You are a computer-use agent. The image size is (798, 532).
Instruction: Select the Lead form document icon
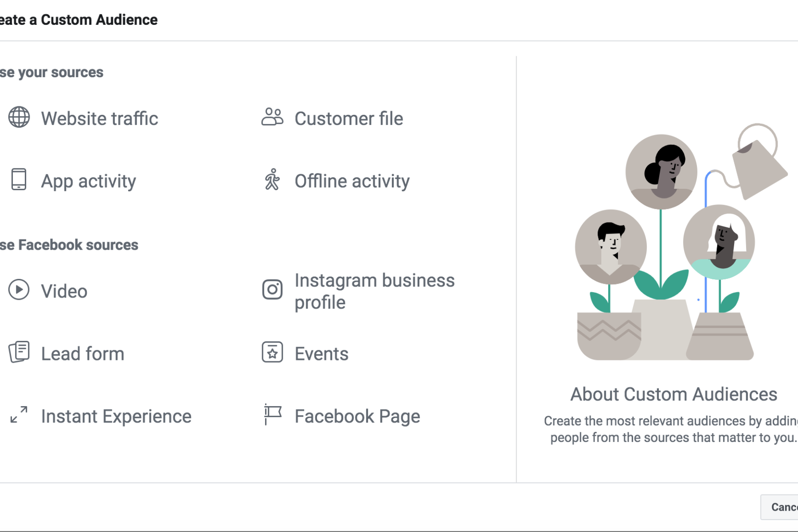(19, 352)
